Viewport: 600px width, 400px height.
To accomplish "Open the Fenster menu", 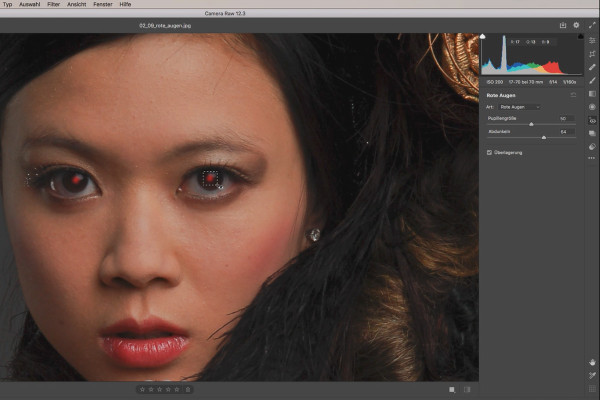I will (103, 4).
